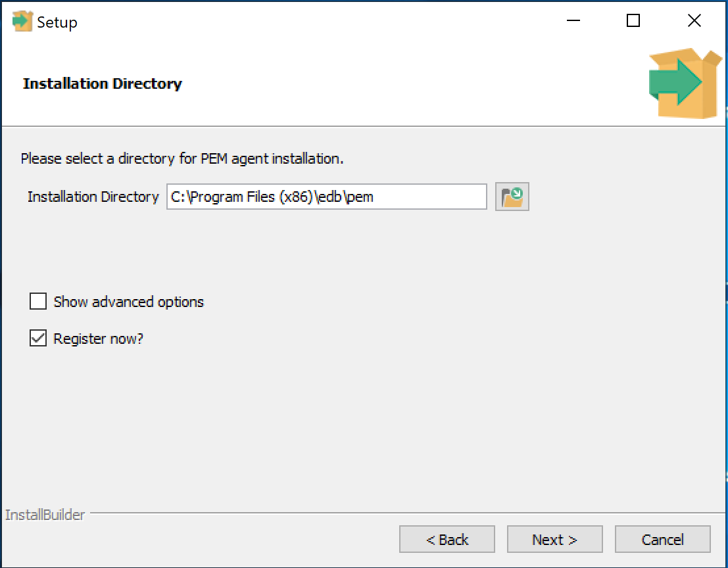Click the 'Please select a directory' instruction text
The height and width of the screenshot is (568, 728).
click(182, 158)
